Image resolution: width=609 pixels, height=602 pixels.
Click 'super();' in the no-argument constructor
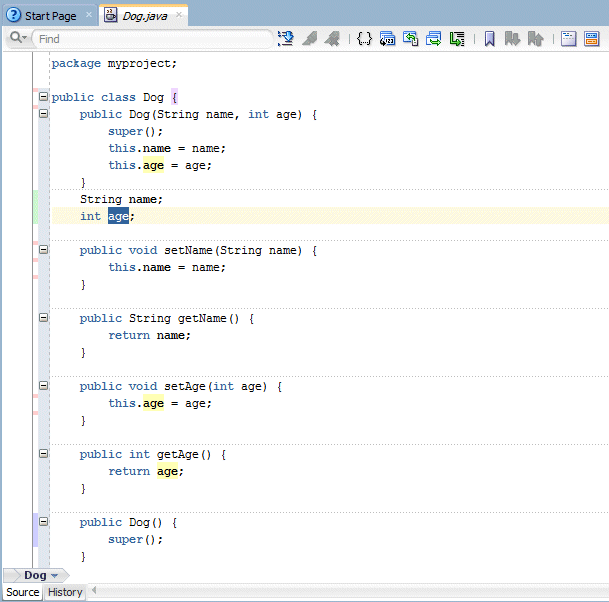pyautogui.click(x=135, y=539)
